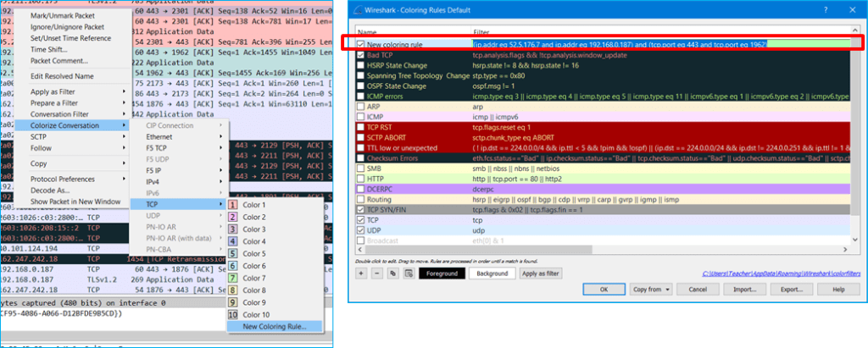Choose Ignore/Unignore Packet
Screen dimensions: 868x348
67,27
